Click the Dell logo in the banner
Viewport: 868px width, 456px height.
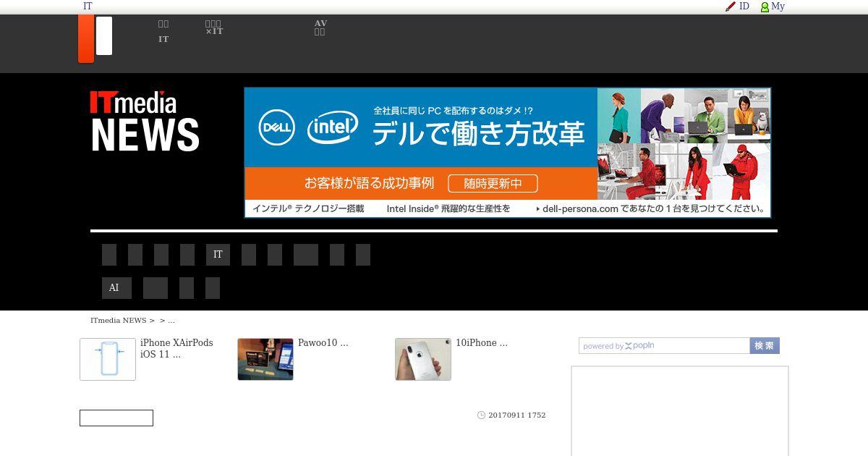tap(276, 127)
